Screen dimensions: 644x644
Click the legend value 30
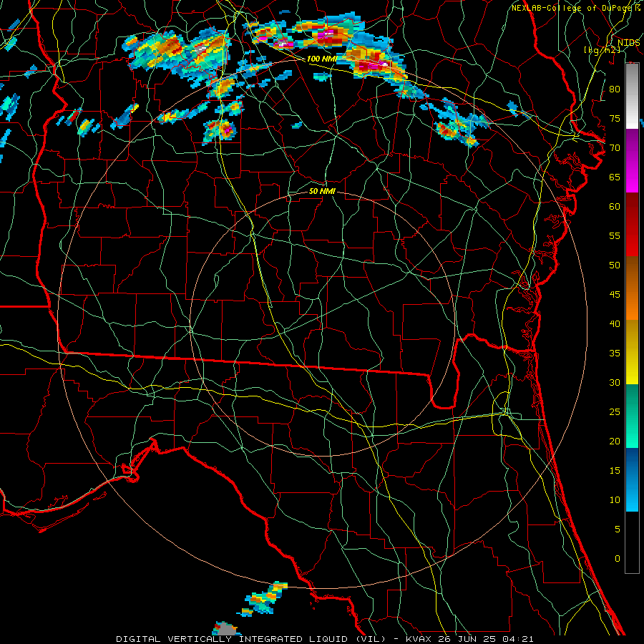615,382
